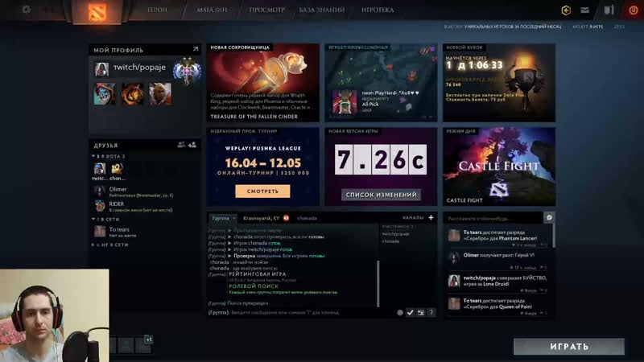Toggle the ready checkmark in chat bar
This screenshot has height=362, width=644.
410,312
